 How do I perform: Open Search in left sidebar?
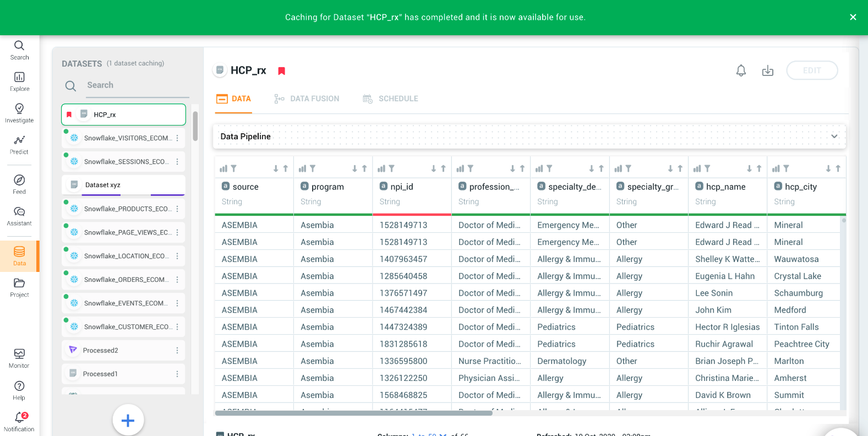coord(19,50)
